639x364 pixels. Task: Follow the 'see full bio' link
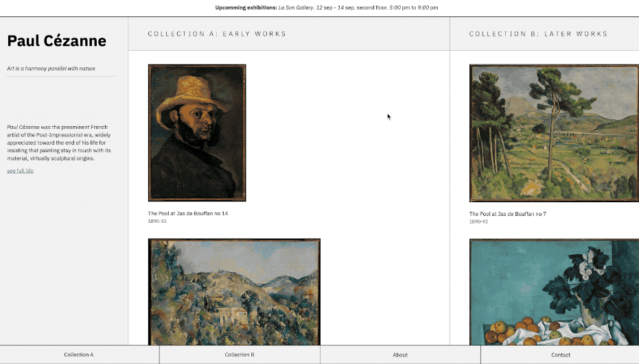point(21,171)
